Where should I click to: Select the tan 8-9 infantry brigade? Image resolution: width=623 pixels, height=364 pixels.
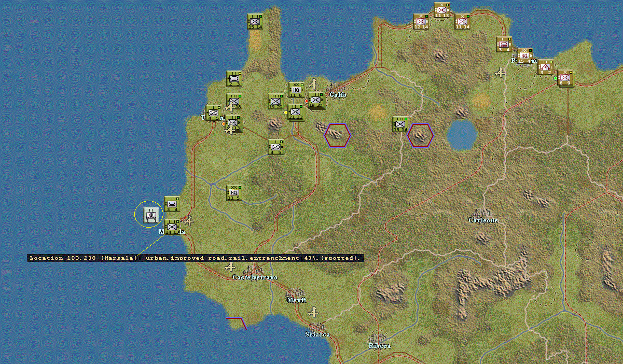click(565, 78)
